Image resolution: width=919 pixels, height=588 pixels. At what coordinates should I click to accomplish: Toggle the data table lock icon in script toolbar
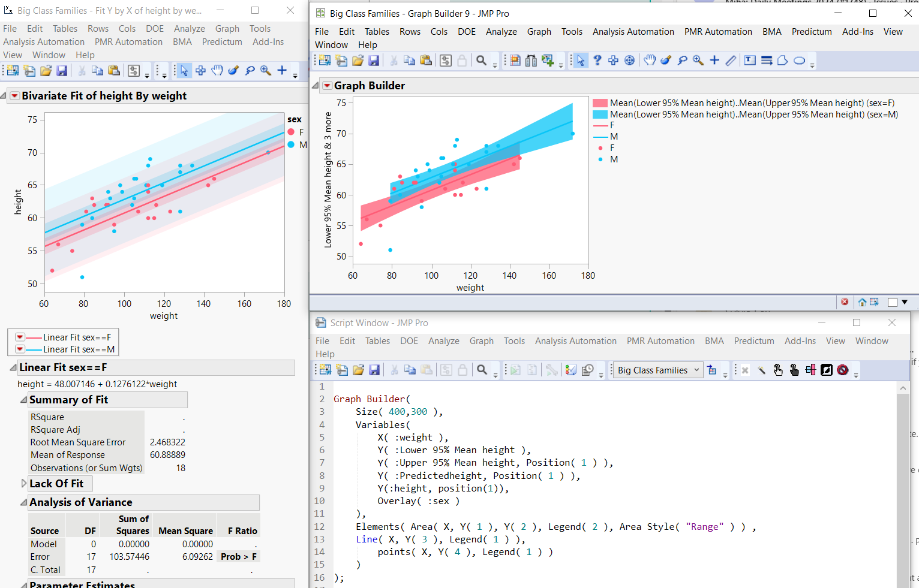(462, 370)
